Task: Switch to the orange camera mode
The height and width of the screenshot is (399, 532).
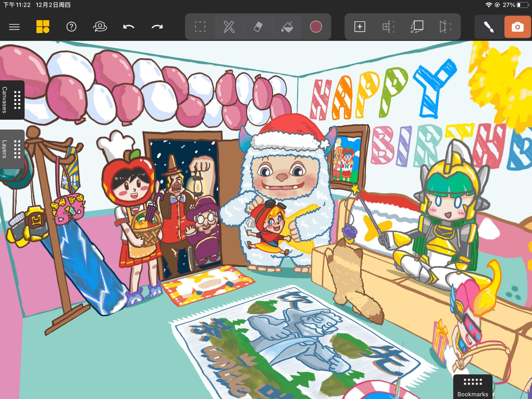Action: click(x=517, y=27)
